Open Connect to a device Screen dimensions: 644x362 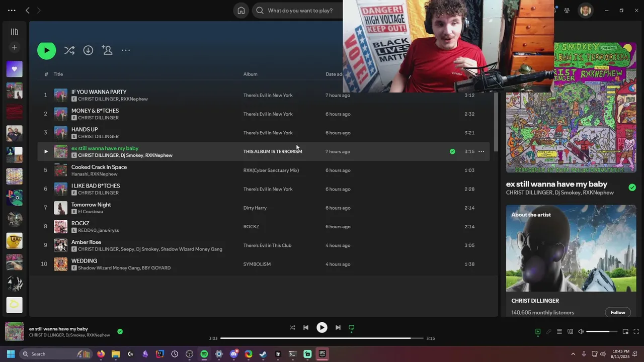pyautogui.click(x=570, y=331)
